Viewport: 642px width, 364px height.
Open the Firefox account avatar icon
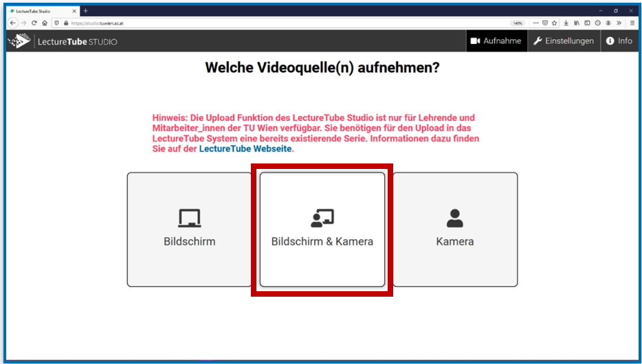click(x=608, y=23)
